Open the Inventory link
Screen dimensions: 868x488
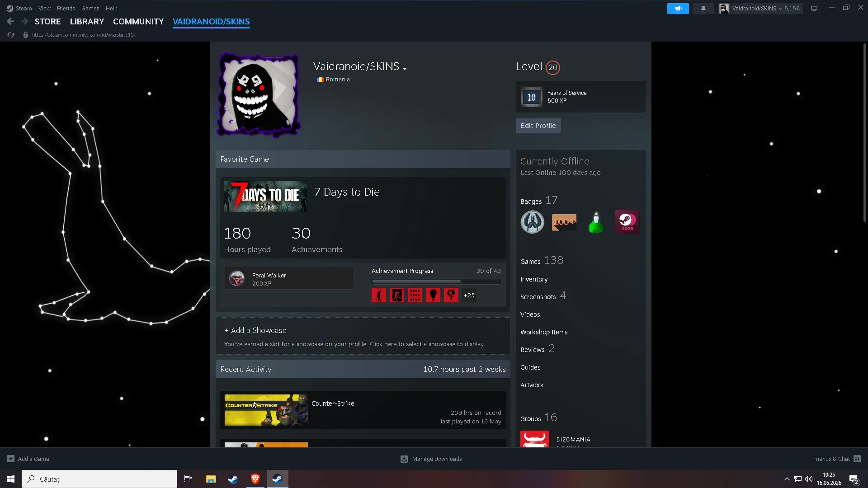[x=534, y=279]
